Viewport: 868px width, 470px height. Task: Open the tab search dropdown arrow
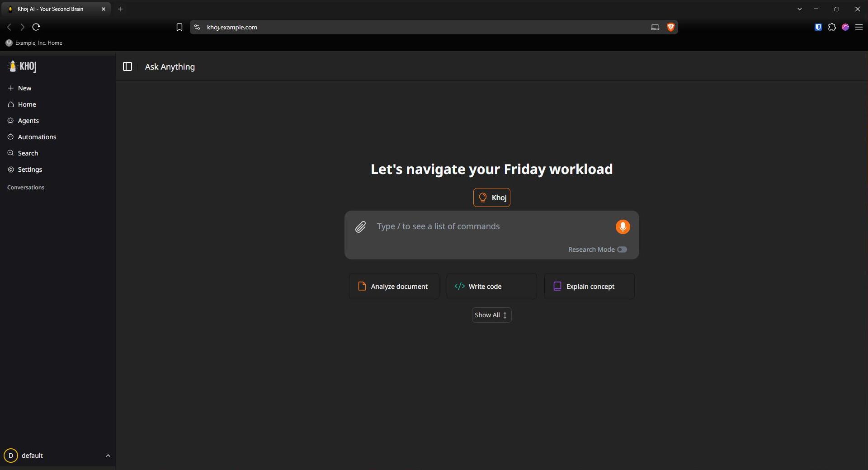pos(800,9)
